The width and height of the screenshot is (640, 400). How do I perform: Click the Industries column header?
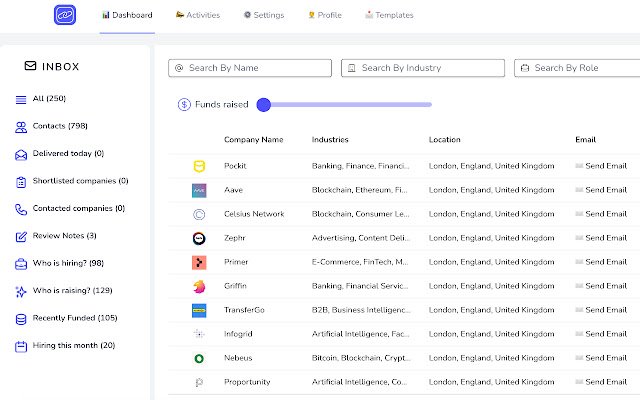pos(330,140)
